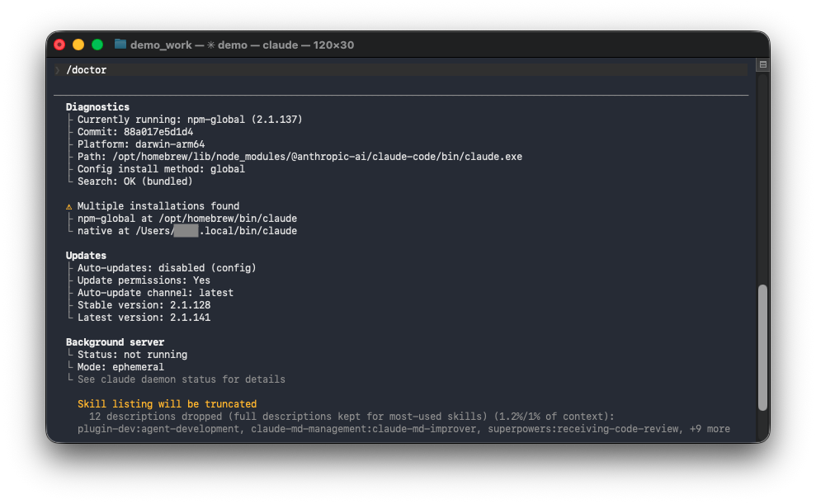This screenshot has width=816, height=504.
Task: Click the Background server heading
Action: point(115,341)
